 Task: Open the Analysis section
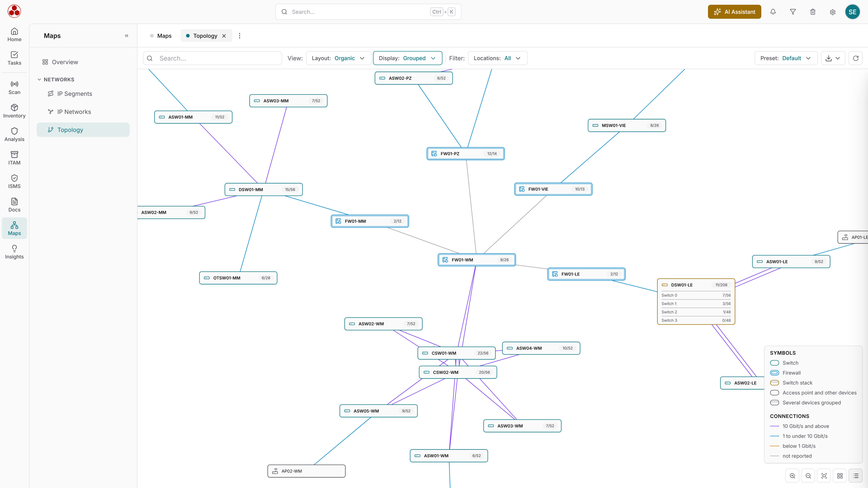[x=14, y=135]
